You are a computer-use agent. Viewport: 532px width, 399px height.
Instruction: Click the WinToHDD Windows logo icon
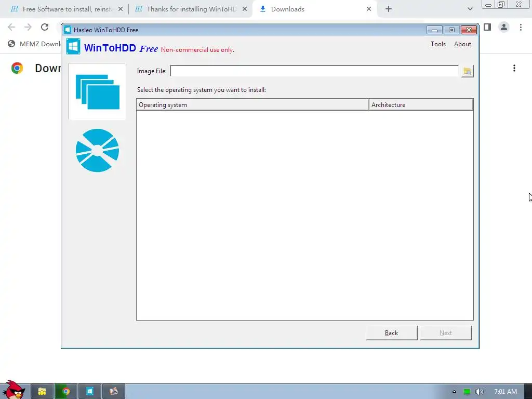coord(73,46)
